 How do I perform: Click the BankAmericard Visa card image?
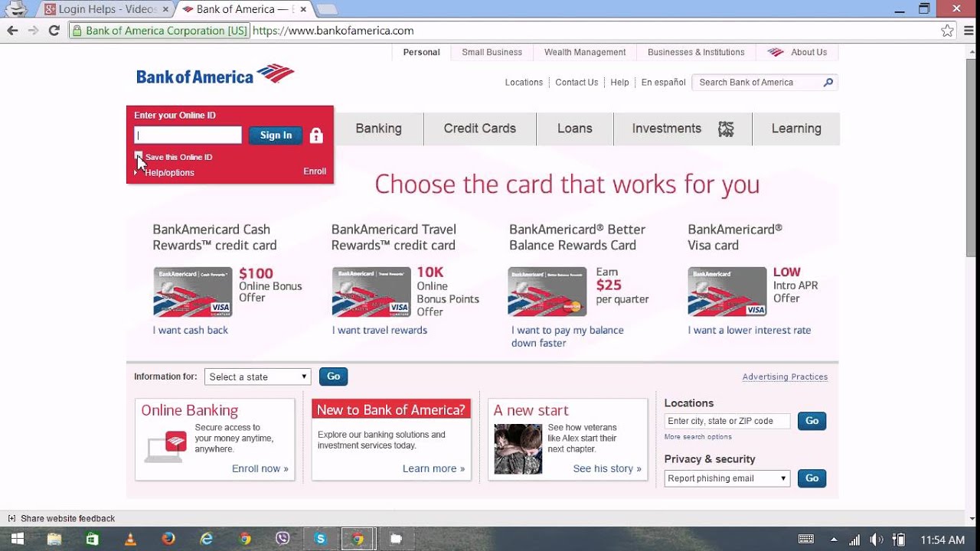(727, 292)
